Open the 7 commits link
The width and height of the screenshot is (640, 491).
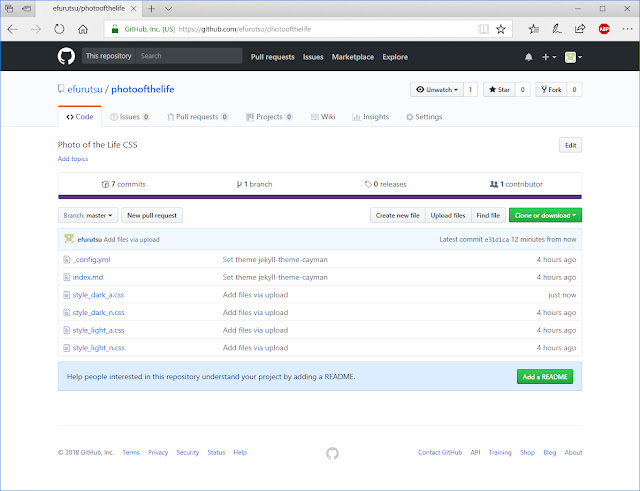(124, 184)
